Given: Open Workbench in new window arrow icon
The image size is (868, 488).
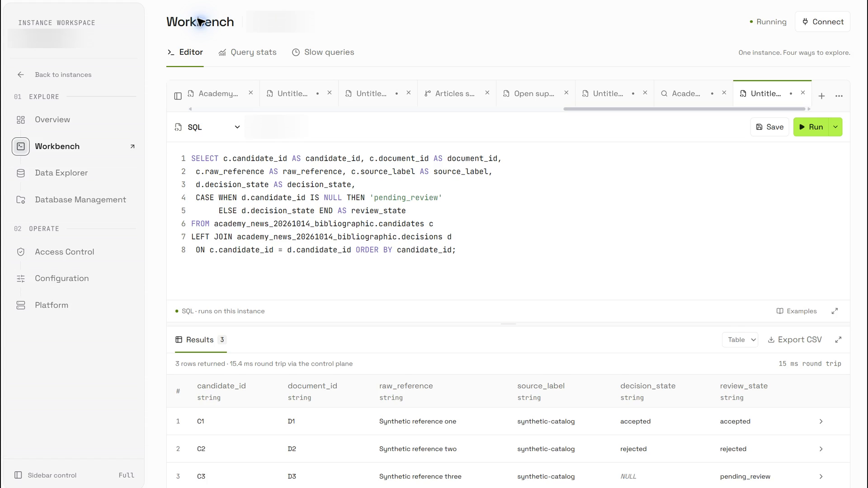Looking at the screenshot, I should point(132,146).
